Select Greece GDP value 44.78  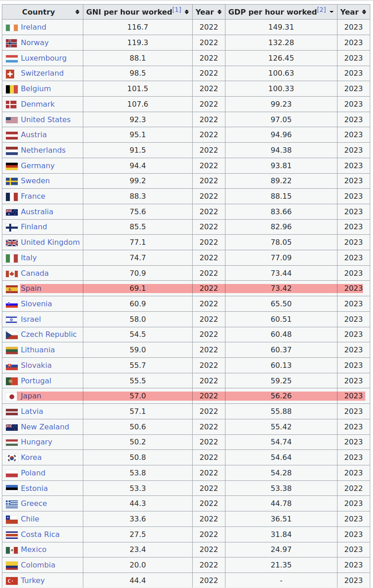[x=281, y=504]
